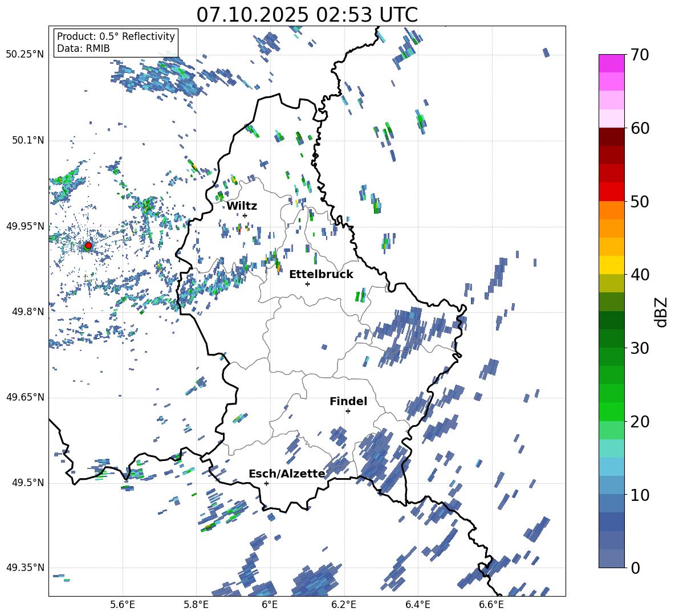This screenshot has width=675, height=616.
Task: Select the Findel city label
Action: 348,401
